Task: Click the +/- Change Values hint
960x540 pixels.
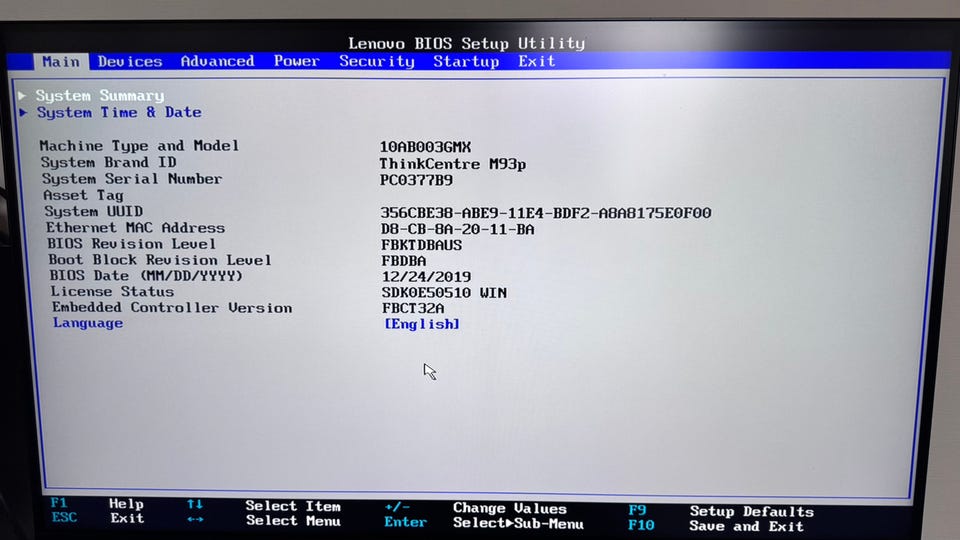Action: point(476,508)
